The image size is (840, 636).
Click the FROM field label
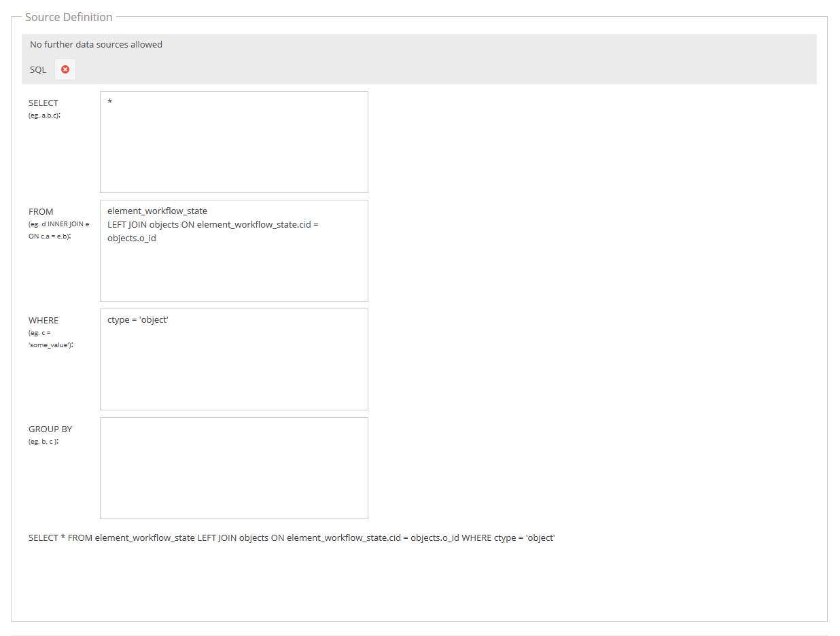41,212
